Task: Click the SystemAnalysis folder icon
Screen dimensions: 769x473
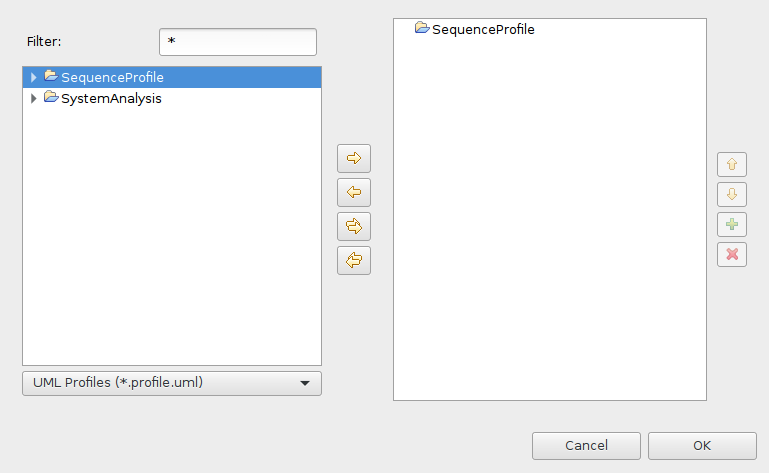Action: 51,97
